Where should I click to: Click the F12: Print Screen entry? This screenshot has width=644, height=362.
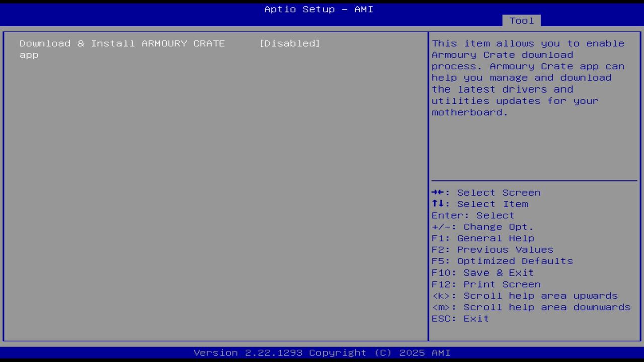(x=486, y=284)
